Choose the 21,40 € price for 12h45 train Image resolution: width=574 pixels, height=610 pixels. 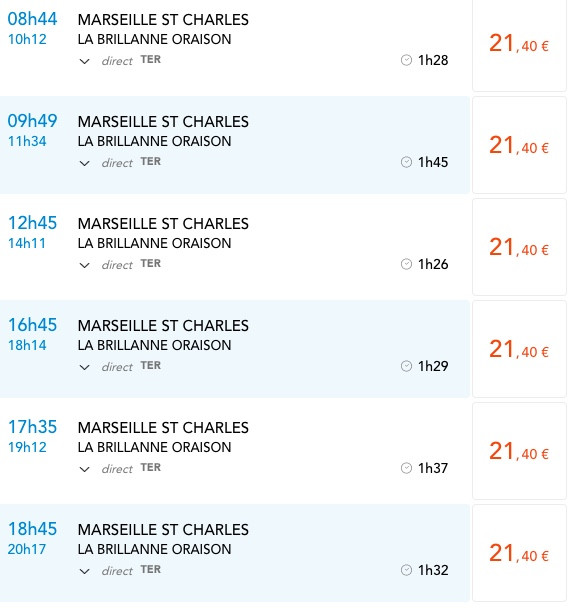519,247
